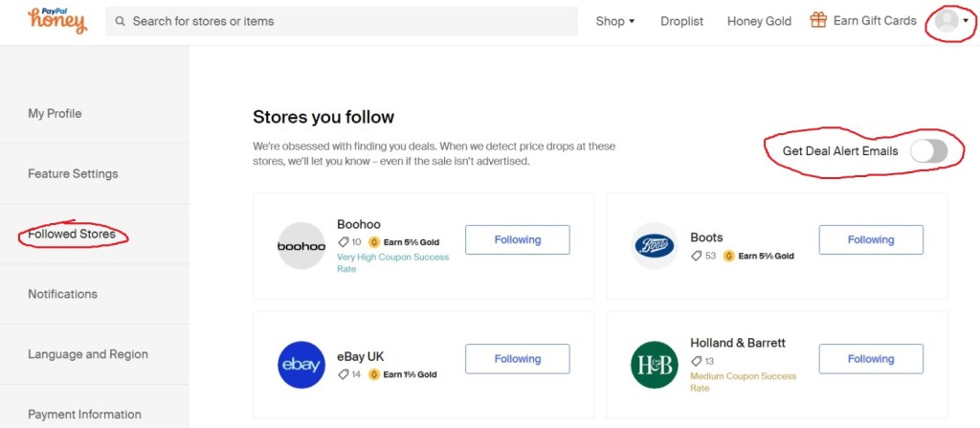980x428 pixels.
Task: Click the search magnifier icon
Action: [120, 21]
